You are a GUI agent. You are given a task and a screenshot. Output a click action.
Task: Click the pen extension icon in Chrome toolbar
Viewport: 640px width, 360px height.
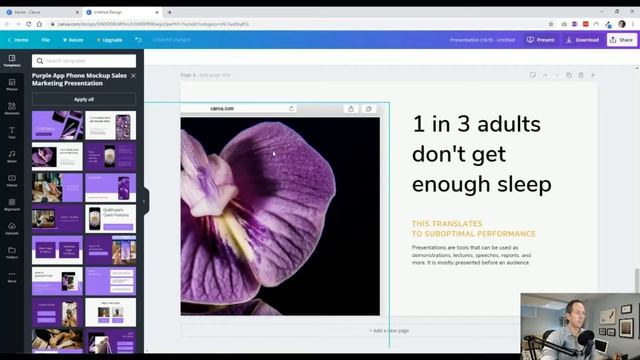click(x=608, y=24)
